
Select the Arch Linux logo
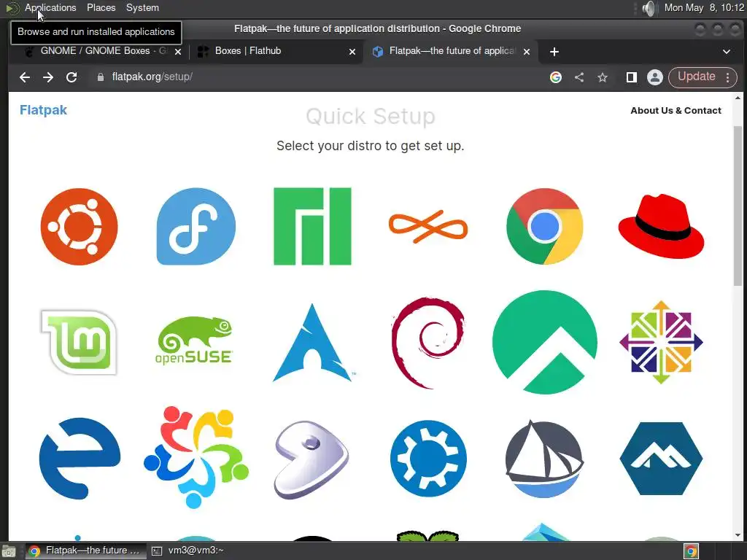coord(312,343)
